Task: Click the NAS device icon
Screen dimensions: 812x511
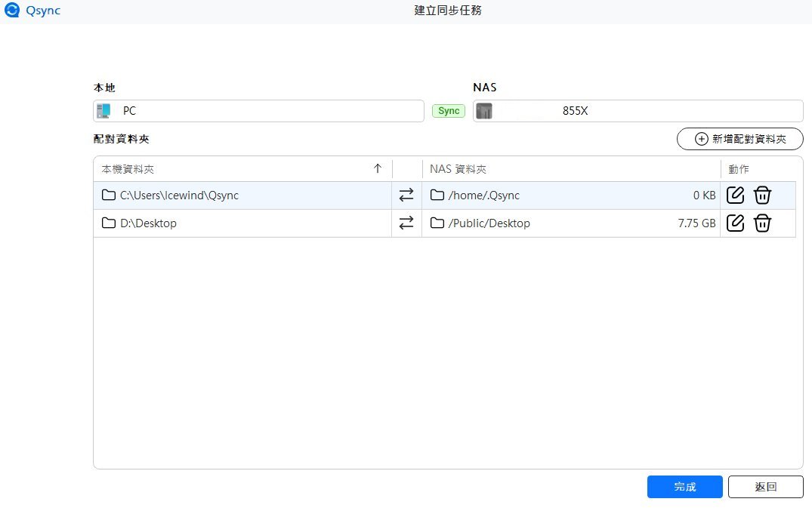Action: coord(484,111)
